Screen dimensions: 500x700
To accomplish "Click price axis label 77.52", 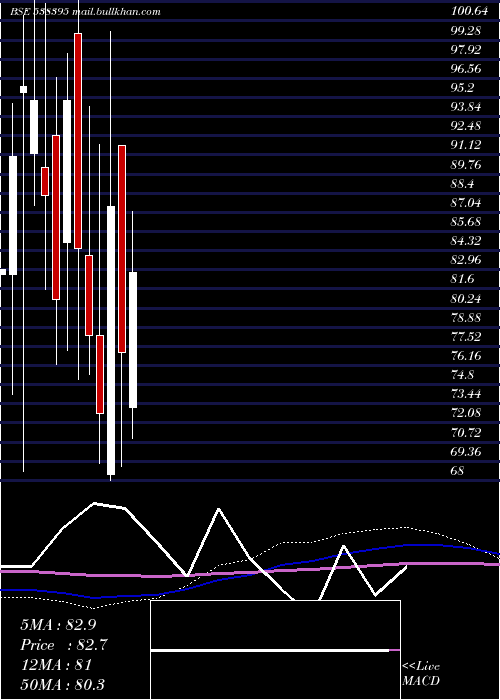I will 466,337.
